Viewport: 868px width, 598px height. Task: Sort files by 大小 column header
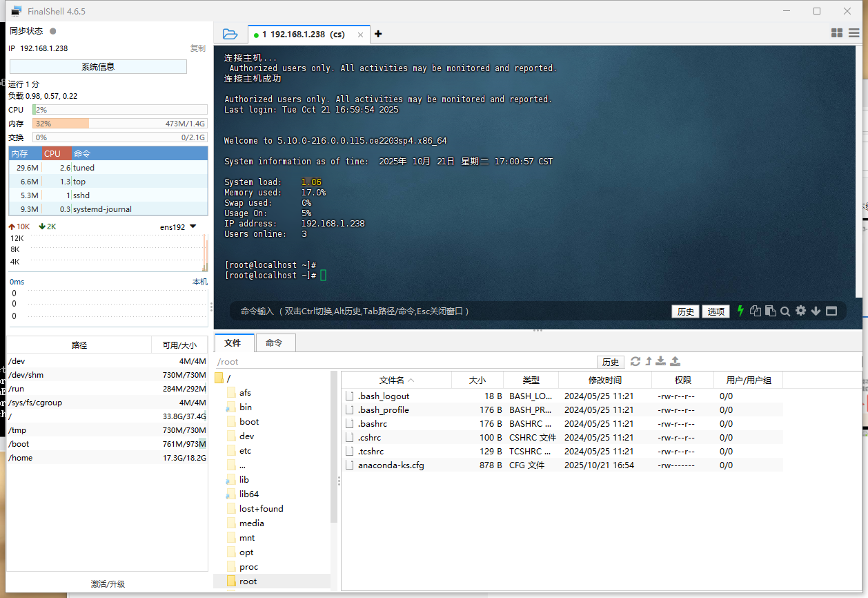coord(477,380)
